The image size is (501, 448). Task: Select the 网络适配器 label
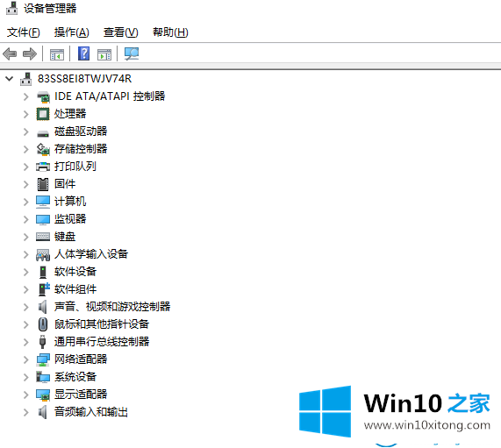pos(81,359)
